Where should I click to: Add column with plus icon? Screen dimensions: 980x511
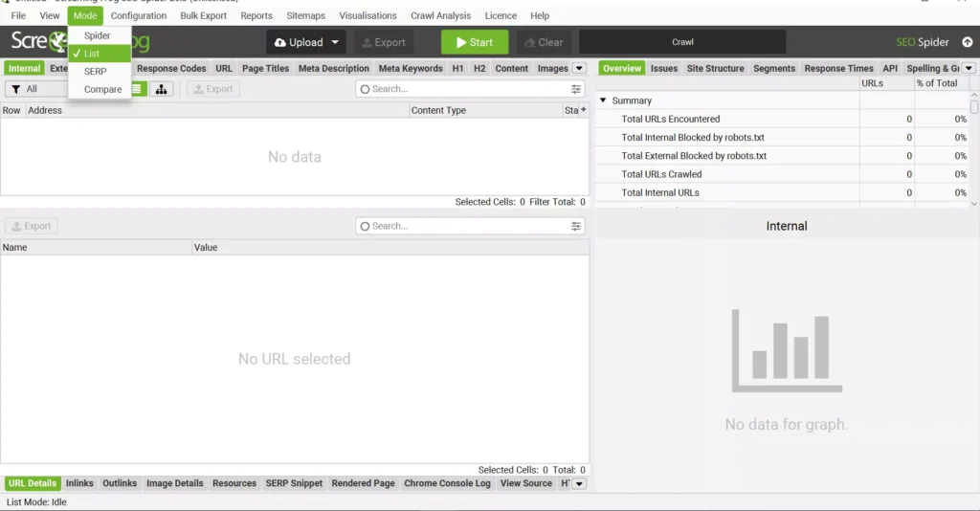(584, 110)
